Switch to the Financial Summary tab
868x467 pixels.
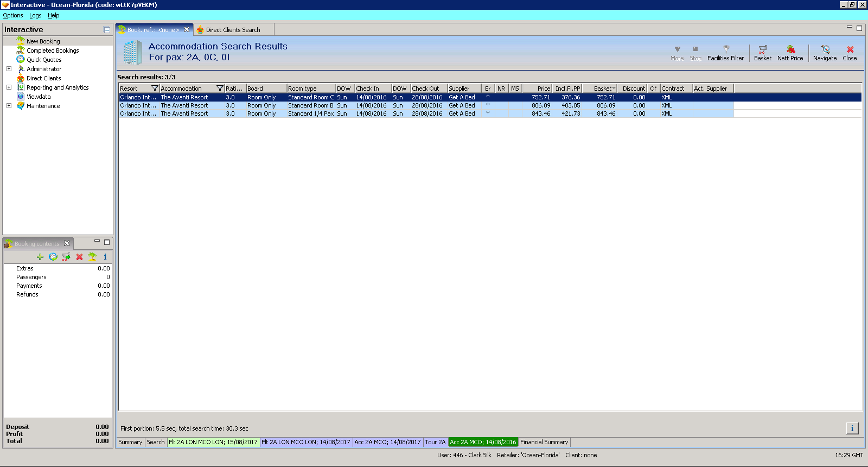pyautogui.click(x=544, y=442)
